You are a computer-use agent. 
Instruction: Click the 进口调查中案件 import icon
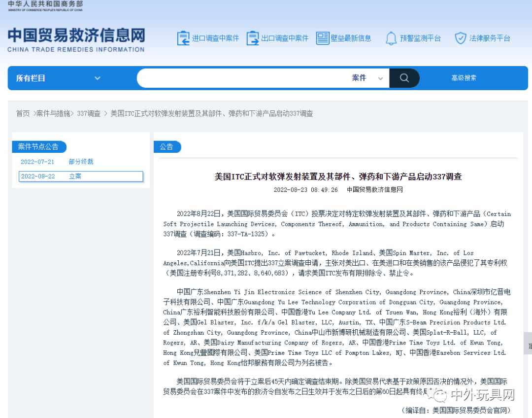click(183, 38)
